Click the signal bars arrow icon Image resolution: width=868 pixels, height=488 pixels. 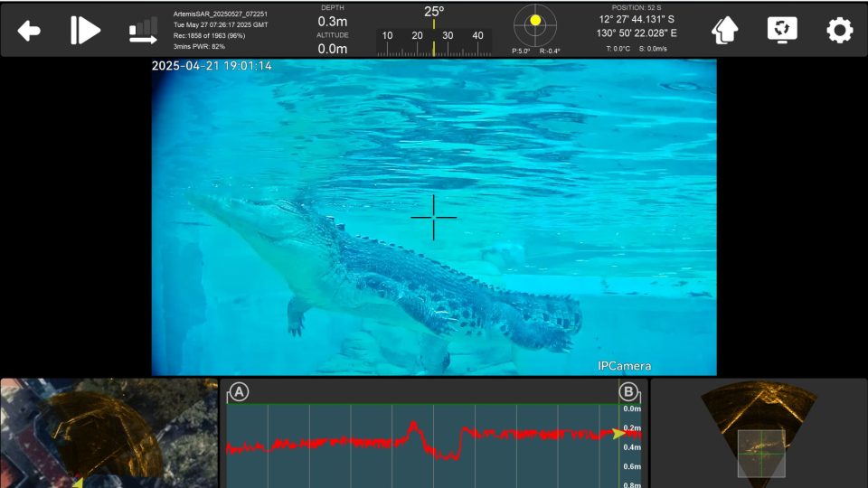point(143,31)
